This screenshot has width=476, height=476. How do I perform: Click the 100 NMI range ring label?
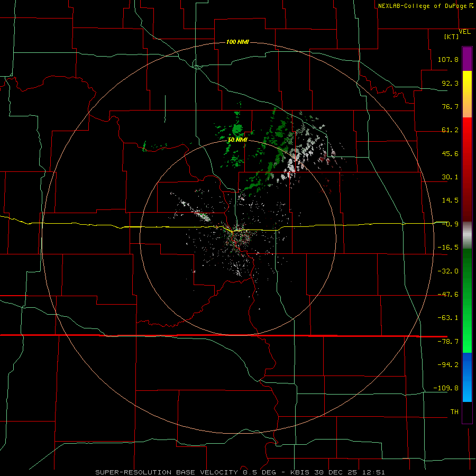(x=237, y=42)
